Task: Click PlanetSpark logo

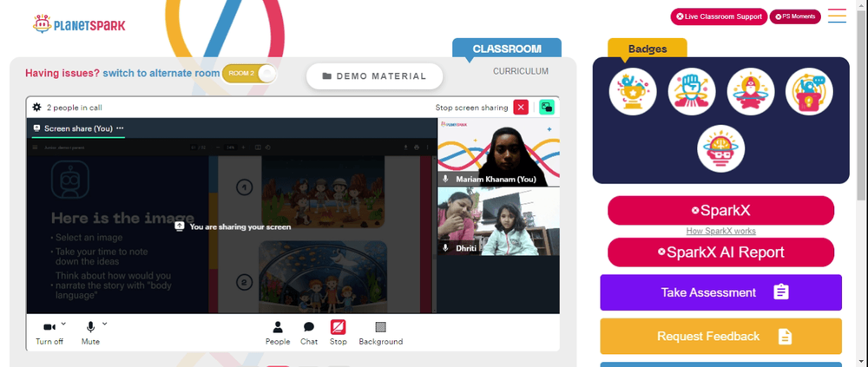Action: 79,24
